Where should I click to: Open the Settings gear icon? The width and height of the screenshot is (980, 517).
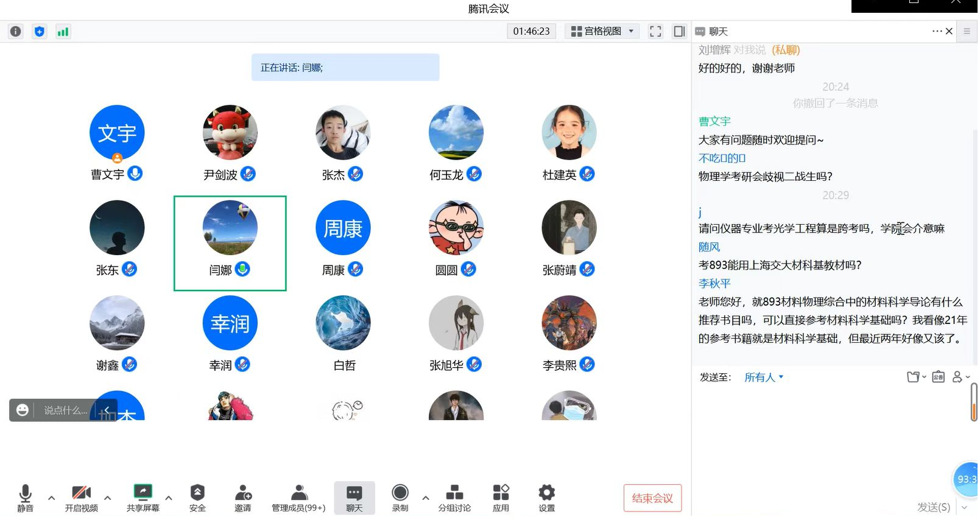point(546,498)
